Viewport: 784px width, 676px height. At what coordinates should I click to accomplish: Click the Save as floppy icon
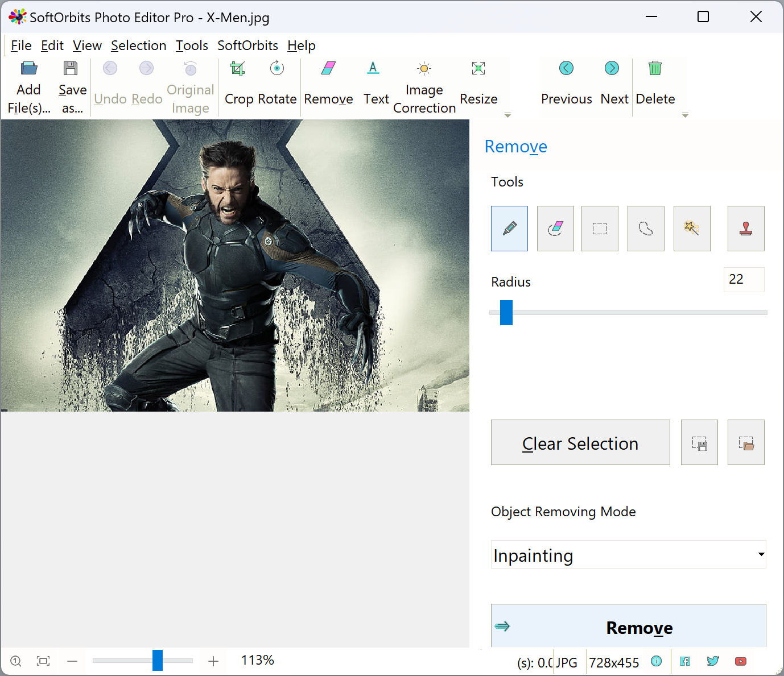(x=71, y=68)
